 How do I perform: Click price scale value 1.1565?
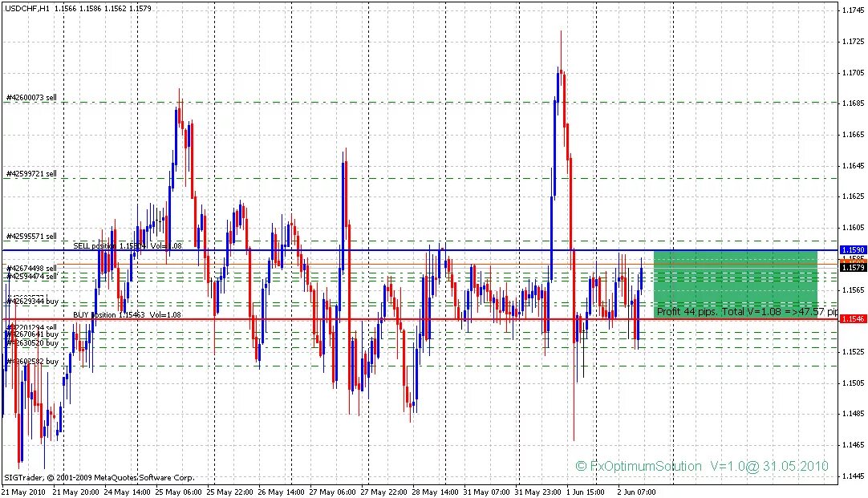(853, 289)
